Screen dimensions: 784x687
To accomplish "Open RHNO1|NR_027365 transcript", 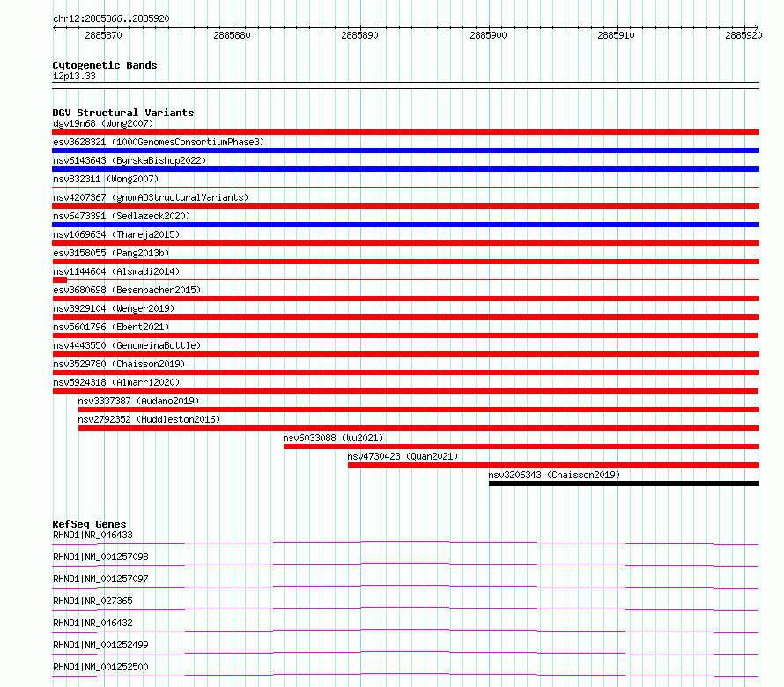I will click(92, 601).
